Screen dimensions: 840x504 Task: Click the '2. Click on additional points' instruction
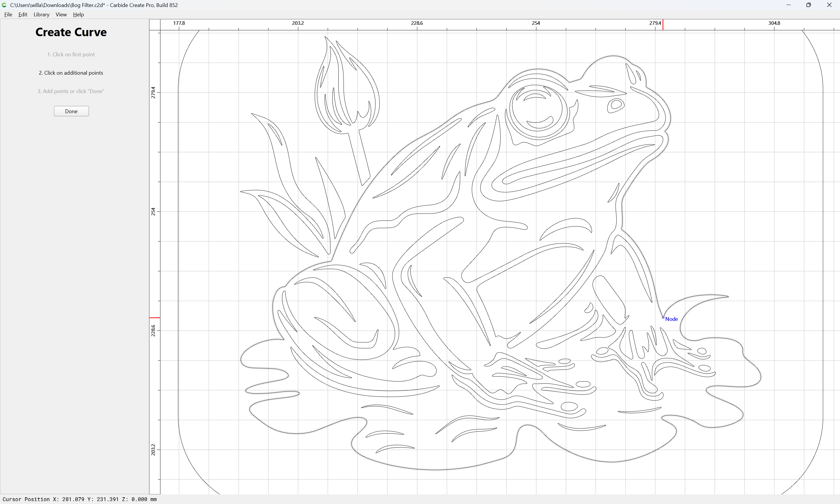point(71,73)
